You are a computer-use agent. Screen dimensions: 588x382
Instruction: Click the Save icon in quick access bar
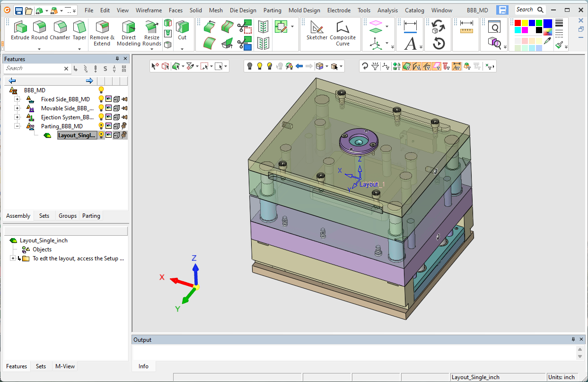[x=19, y=10]
